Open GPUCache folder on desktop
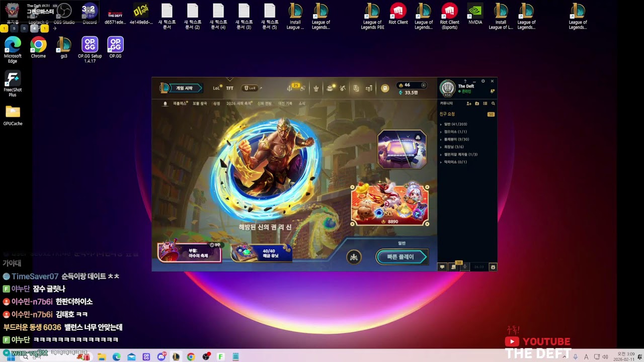 pos(13,115)
